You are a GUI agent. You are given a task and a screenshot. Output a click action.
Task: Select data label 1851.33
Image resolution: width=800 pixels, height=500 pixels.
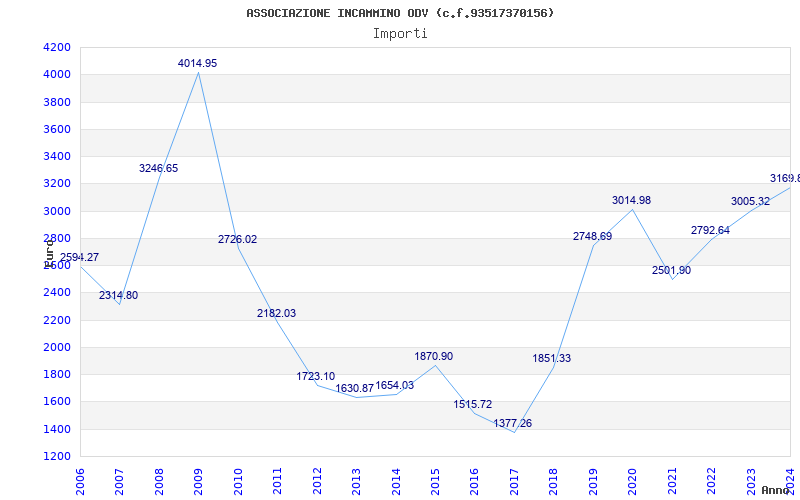point(552,359)
